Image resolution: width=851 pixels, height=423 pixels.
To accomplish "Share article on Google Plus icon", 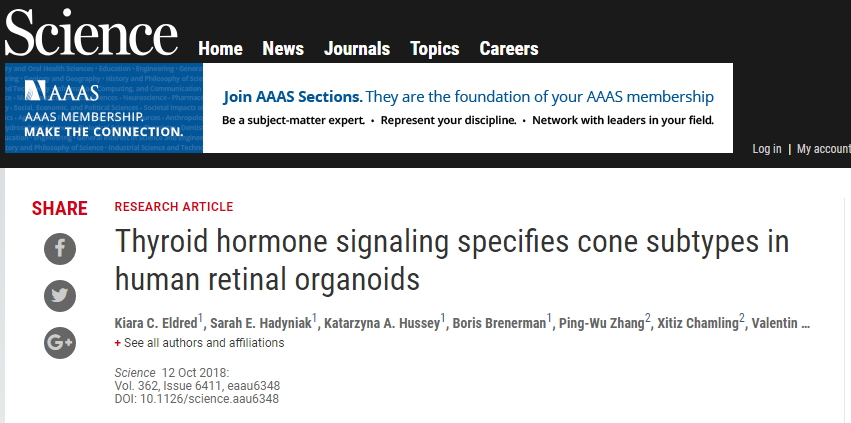I will pyautogui.click(x=60, y=343).
